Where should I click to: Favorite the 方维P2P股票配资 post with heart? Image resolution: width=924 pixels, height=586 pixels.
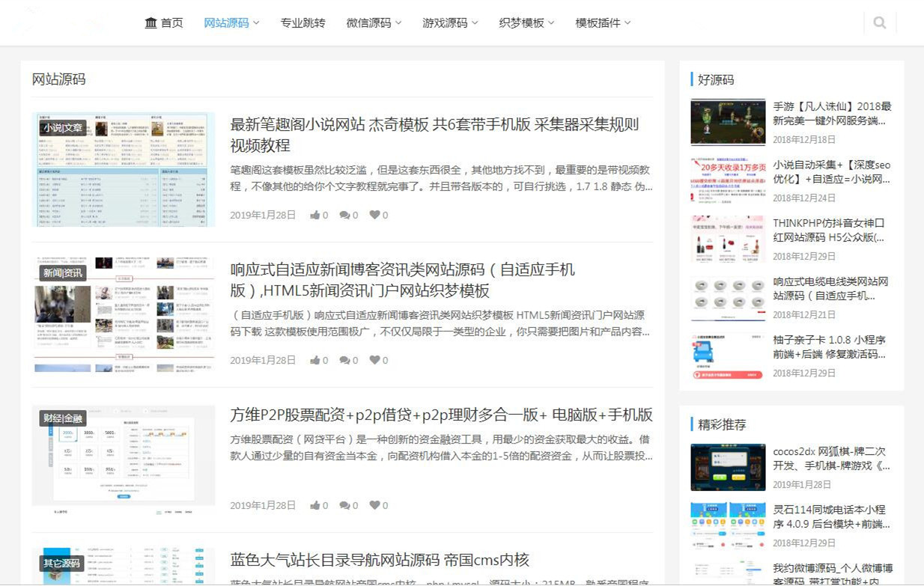tap(374, 505)
